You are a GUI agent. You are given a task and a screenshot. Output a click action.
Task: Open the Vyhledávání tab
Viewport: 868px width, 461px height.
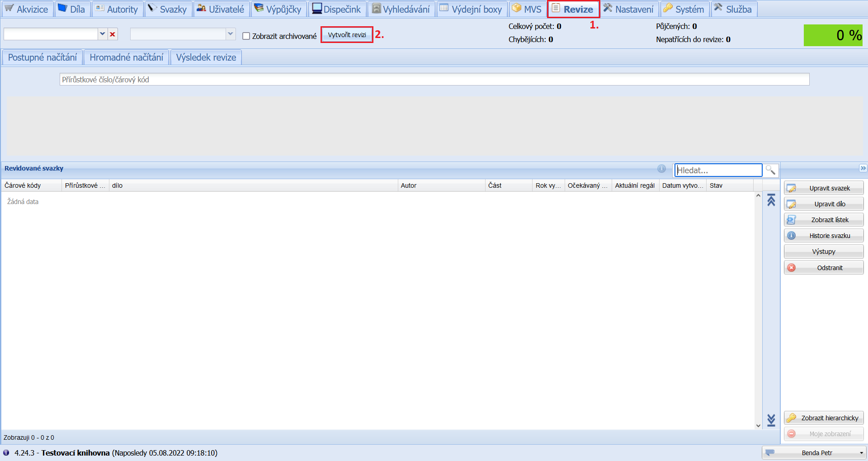(x=401, y=9)
